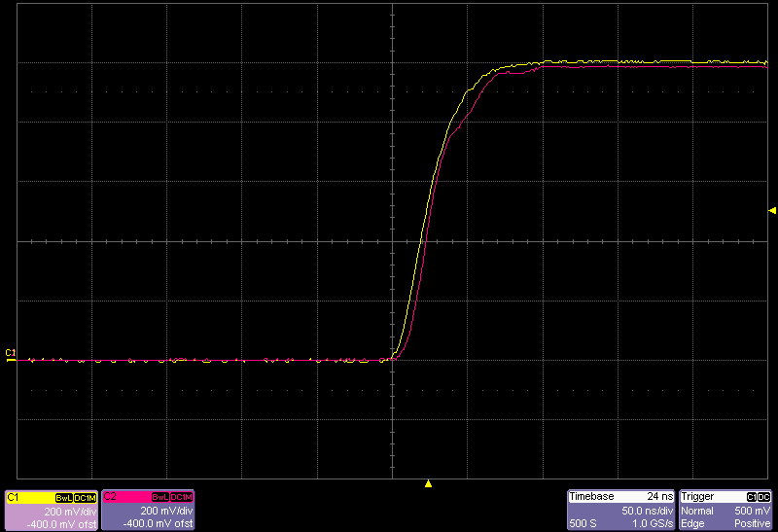
Task: Open the Trigger descriptor title
Action: [x=697, y=496]
